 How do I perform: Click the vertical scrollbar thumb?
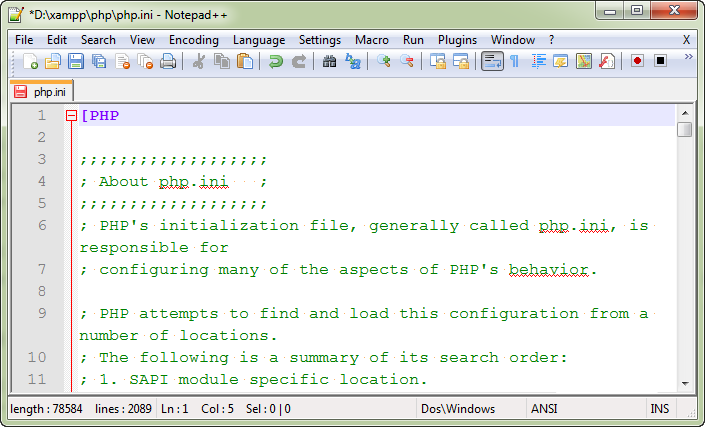pos(685,129)
